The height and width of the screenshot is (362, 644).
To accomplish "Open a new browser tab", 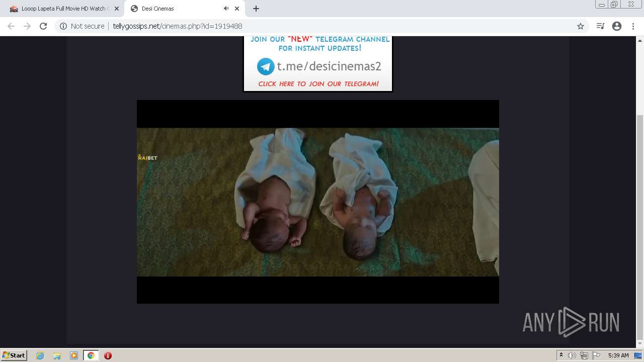I will click(x=256, y=9).
